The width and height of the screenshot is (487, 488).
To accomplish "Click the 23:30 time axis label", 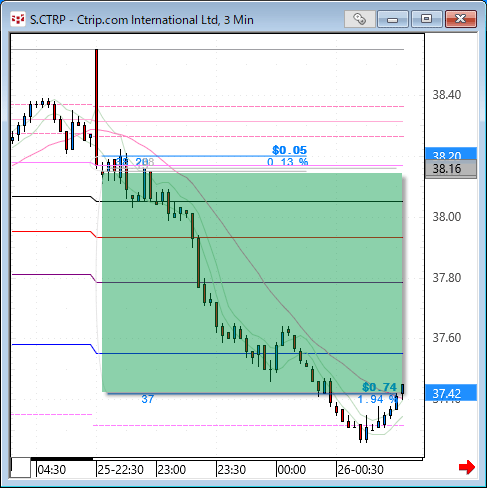I will coord(232,470).
